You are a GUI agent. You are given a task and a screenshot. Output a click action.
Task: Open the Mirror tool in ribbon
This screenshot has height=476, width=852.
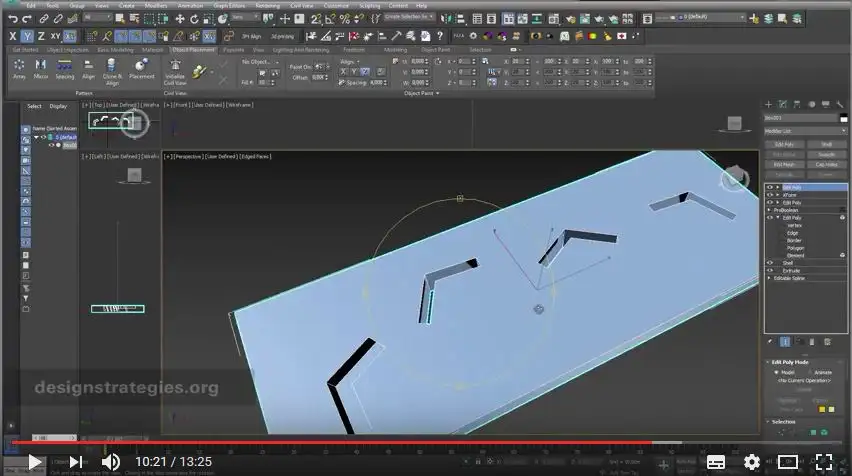[x=41, y=69]
